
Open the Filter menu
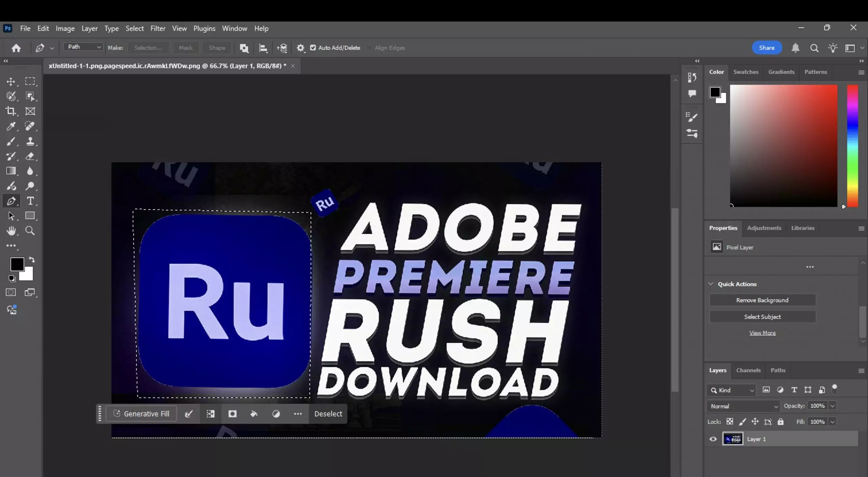pos(158,28)
